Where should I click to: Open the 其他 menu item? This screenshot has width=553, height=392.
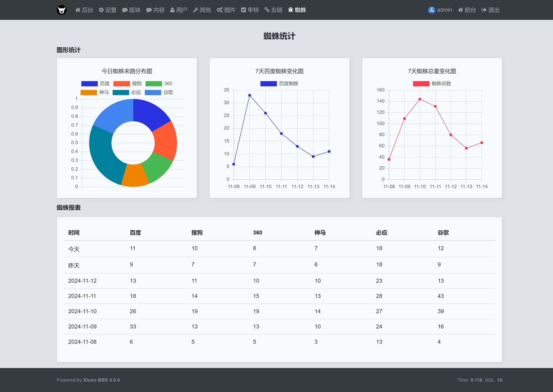click(202, 10)
